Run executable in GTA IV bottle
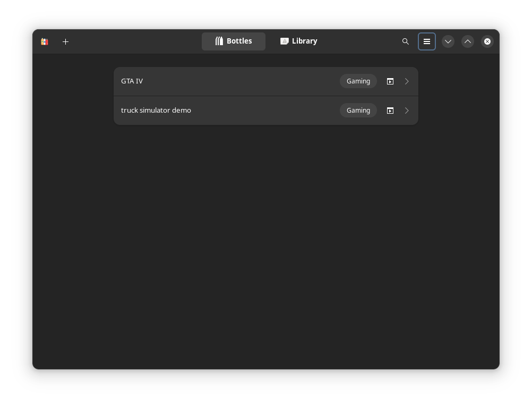532x405 pixels. click(390, 81)
